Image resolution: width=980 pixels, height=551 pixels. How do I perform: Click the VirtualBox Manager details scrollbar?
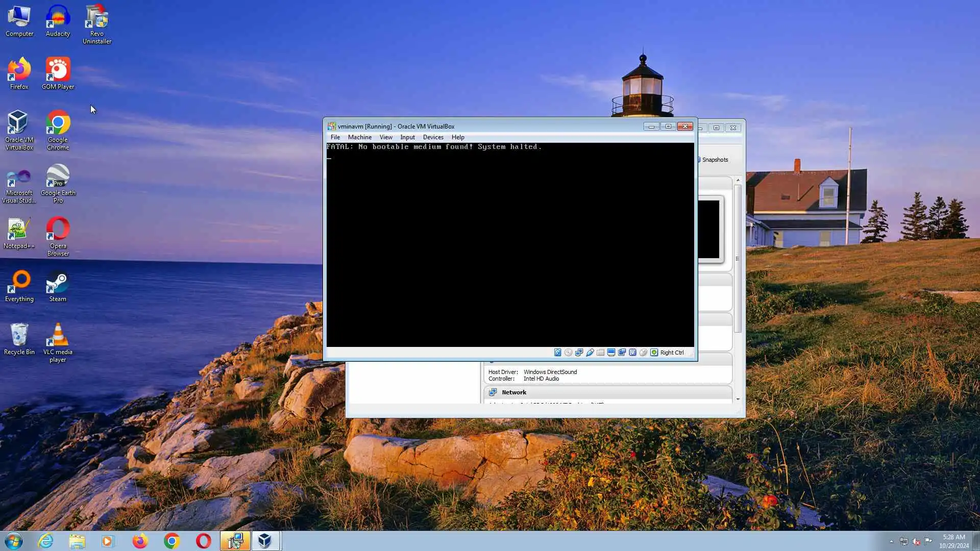click(738, 259)
